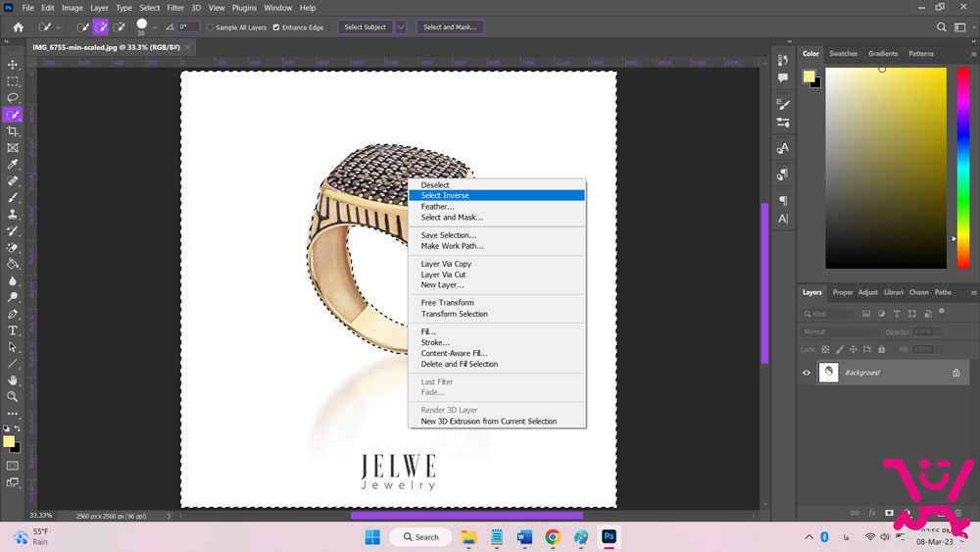The width and height of the screenshot is (980, 552).
Task: Select the Dodge tool
Action: click(13, 297)
